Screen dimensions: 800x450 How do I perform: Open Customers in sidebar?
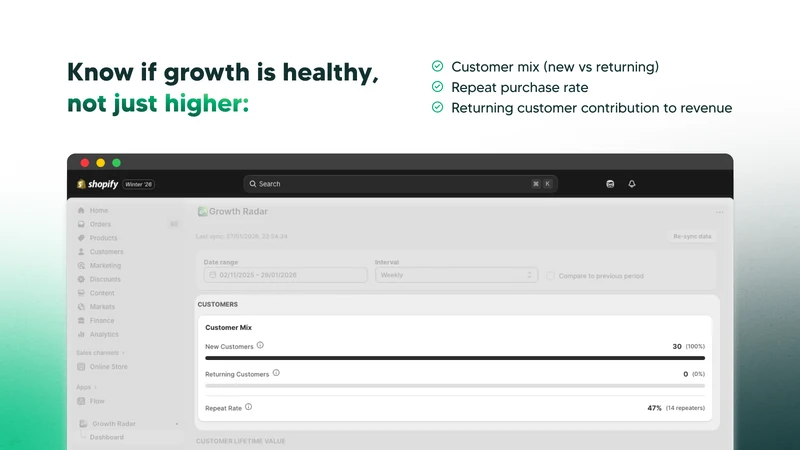[106, 252]
